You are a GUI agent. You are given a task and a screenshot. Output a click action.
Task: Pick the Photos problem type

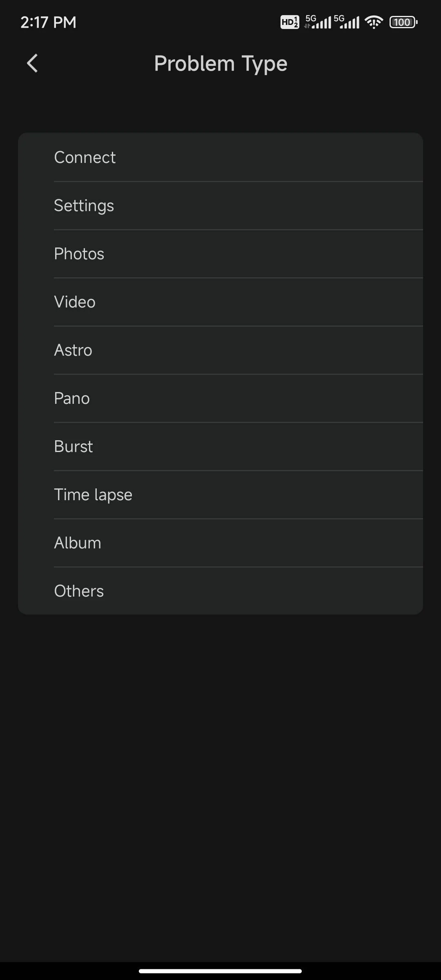[x=220, y=254]
